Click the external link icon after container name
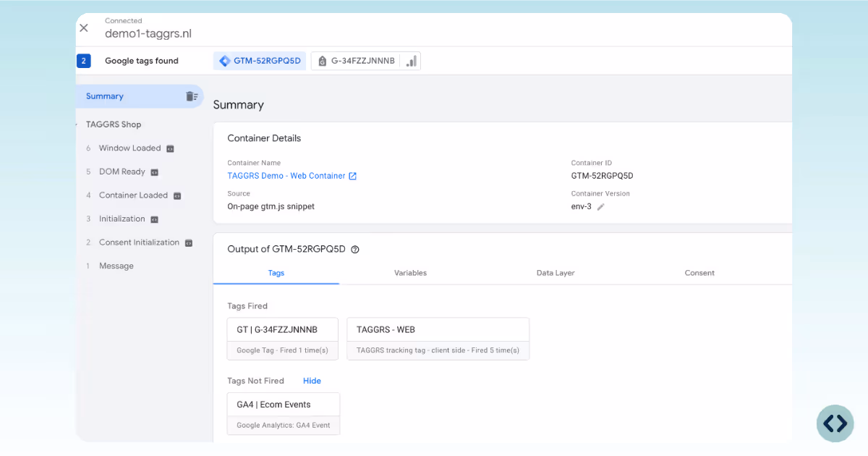 click(353, 176)
